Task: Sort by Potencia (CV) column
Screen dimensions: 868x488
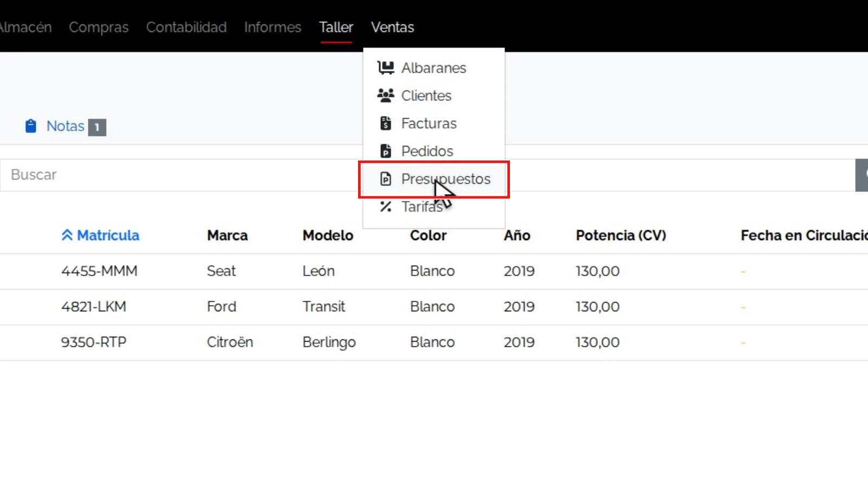Action: click(621, 235)
